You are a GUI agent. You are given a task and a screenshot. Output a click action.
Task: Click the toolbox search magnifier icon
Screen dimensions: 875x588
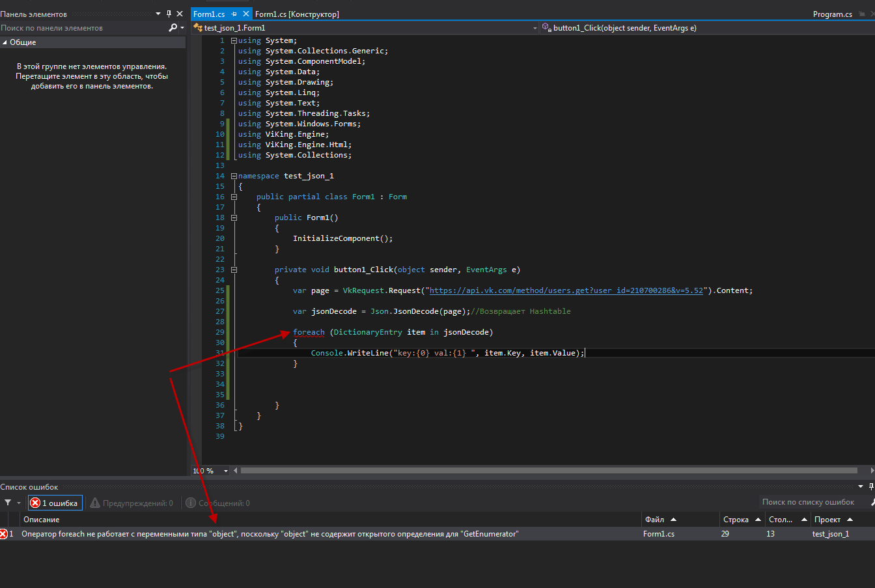(173, 28)
